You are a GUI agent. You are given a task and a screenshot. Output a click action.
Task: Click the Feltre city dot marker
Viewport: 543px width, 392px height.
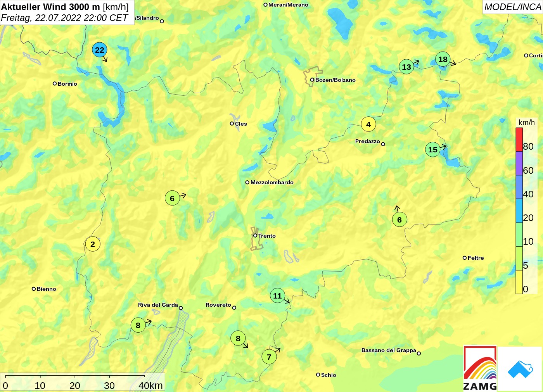(465, 258)
